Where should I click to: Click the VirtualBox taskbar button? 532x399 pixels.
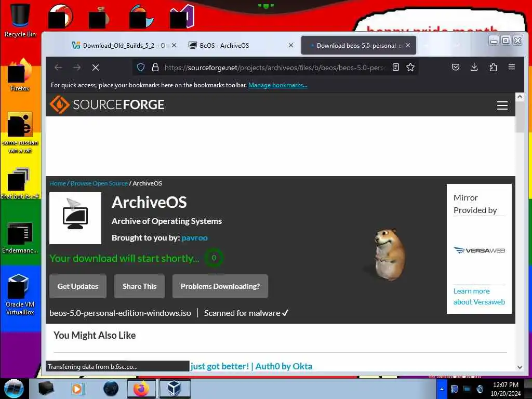pyautogui.click(x=175, y=389)
